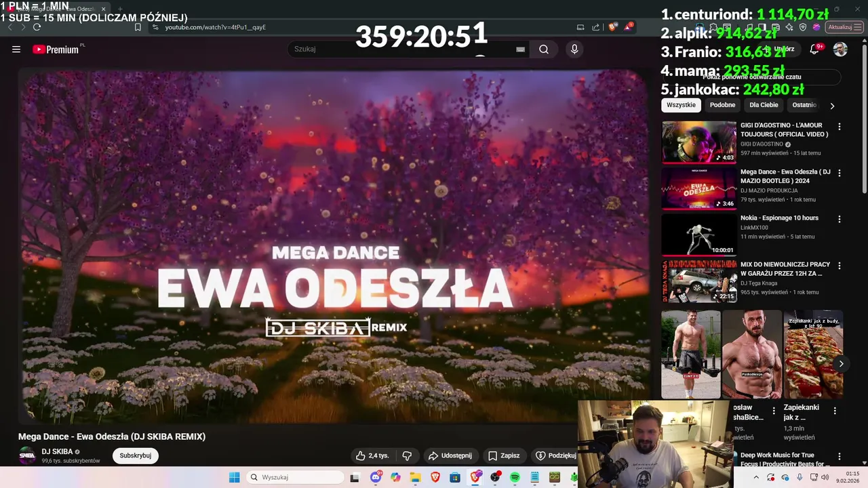Screen dimensions: 868x488
Task: Click the video player to pause playback
Action: [334, 247]
